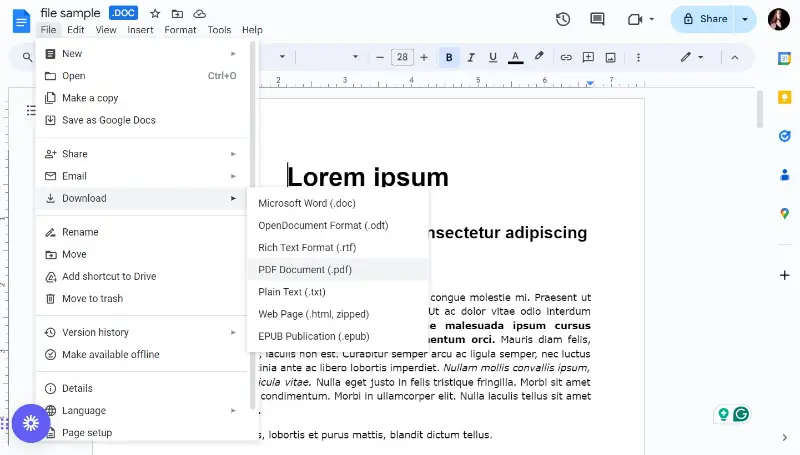
Task: Select Move to trash
Action: click(143, 299)
